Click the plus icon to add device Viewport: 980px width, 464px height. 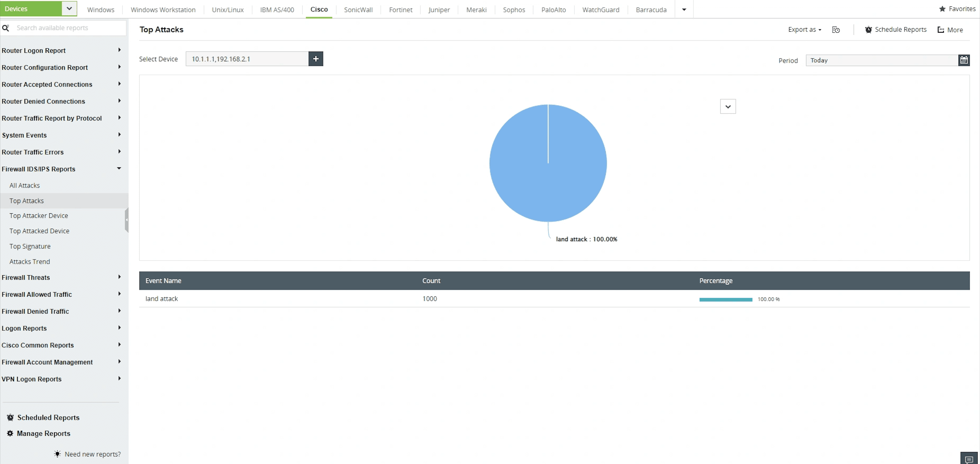click(x=315, y=59)
